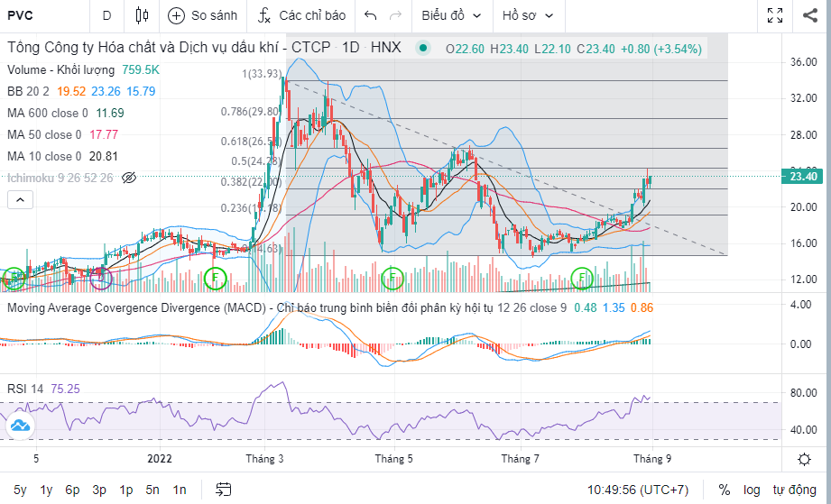Expand the Hồ sơ dropdown
831x504 pixels.
528,15
